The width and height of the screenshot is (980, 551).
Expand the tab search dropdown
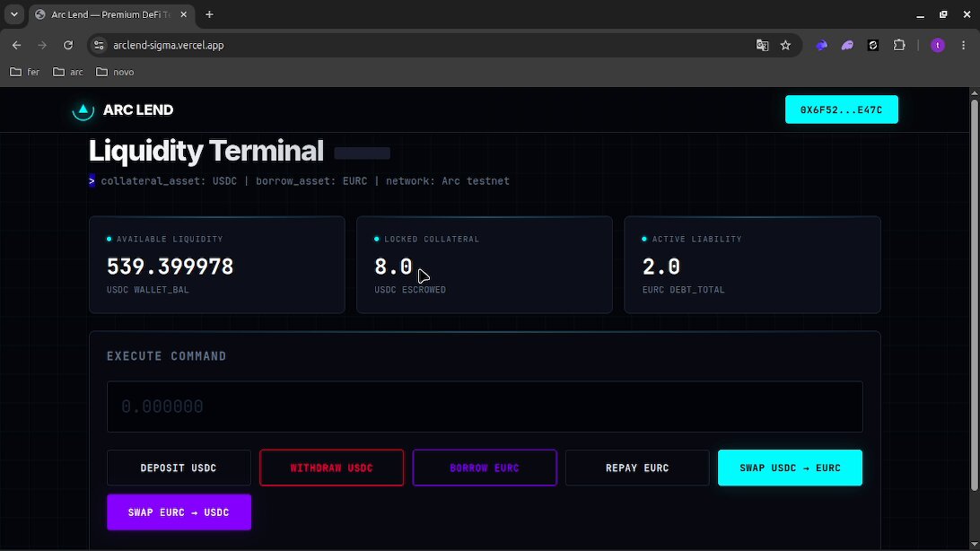13,14
